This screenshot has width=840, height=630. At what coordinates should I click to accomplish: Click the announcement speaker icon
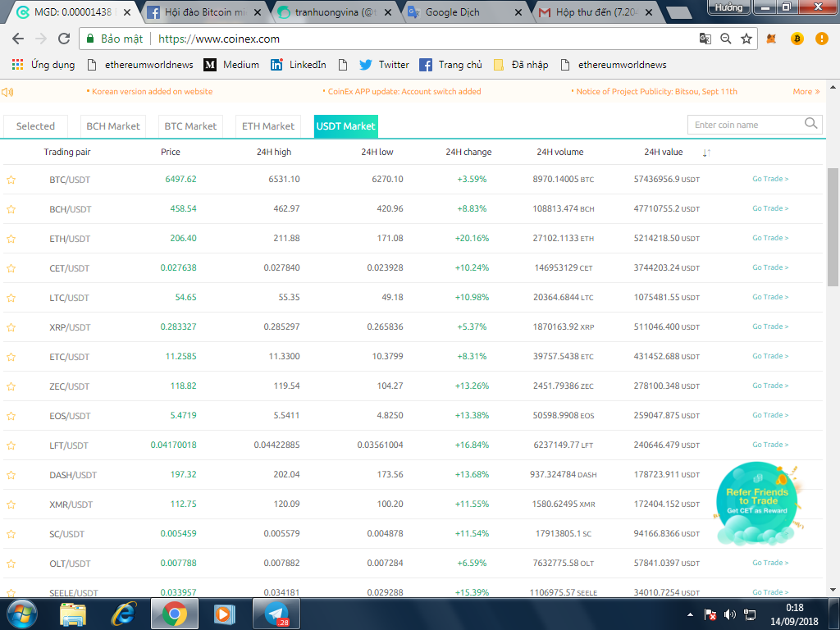pyautogui.click(x=7, y=92)
